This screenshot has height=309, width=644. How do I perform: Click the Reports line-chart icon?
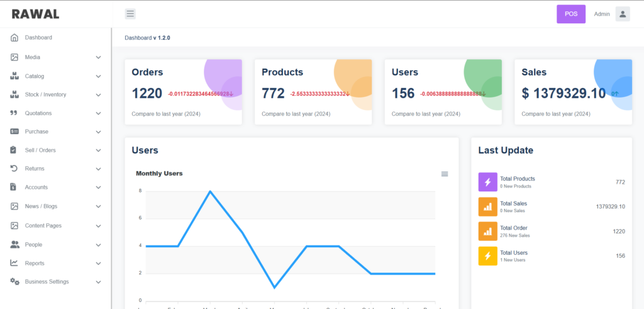pos(14,263)
